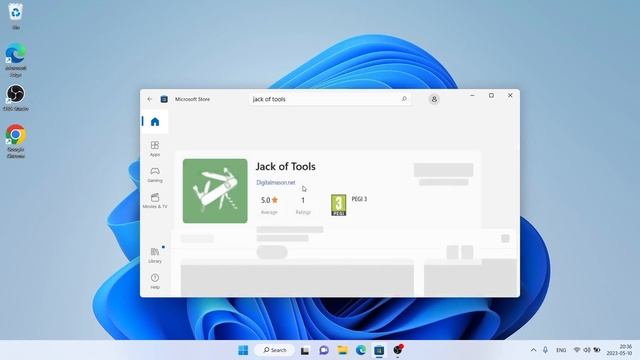Select the Home tab in sidebar
The height and width of the screenshot is (360, 640).
coord(155,122)
